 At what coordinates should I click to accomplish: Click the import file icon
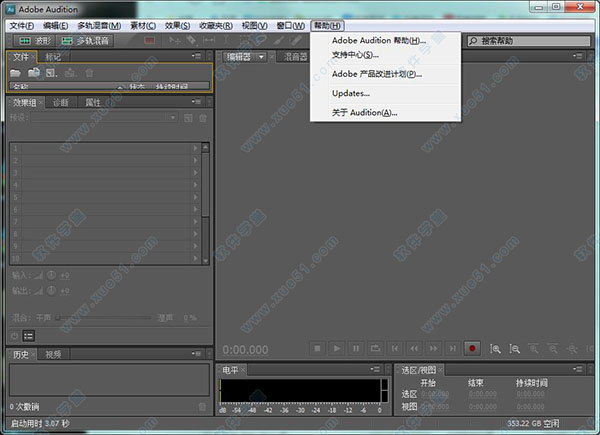click(34, 72)
